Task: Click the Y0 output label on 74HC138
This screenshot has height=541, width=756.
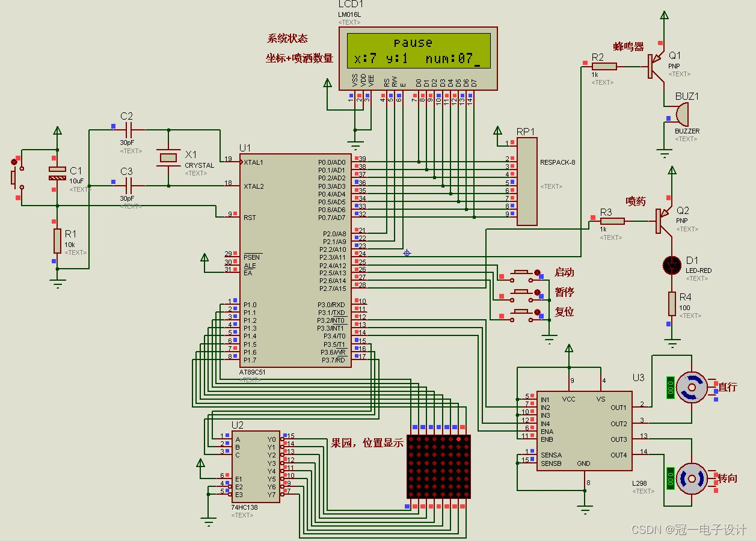Action: coord(271,439)
